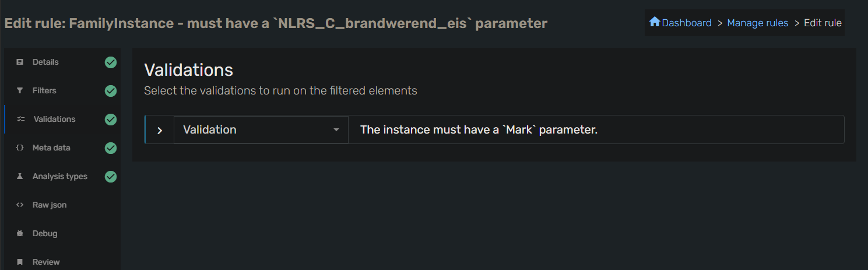868x270 pixels.
Task: Click the Details sidebar icon
Action: [20, 62]
